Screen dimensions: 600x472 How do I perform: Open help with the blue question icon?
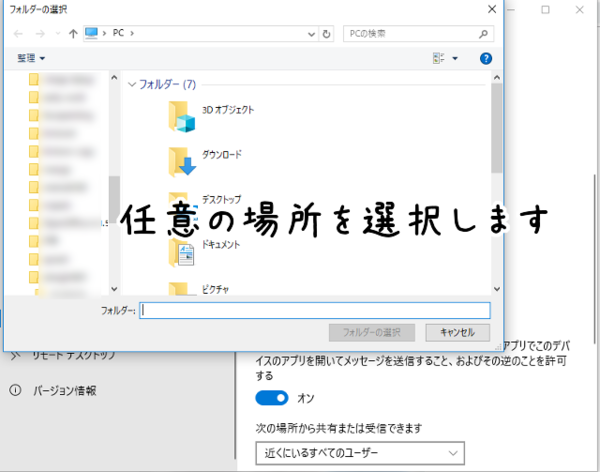point(486,59)
